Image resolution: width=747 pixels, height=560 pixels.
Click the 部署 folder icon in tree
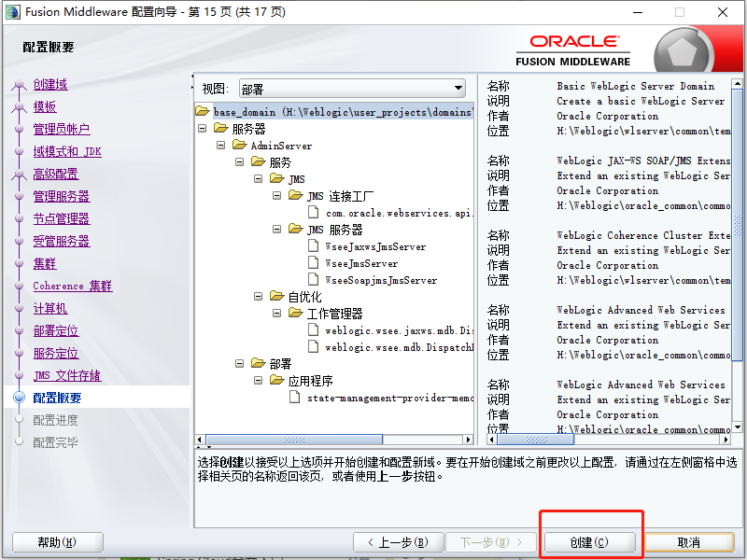[x=259, y=363]
